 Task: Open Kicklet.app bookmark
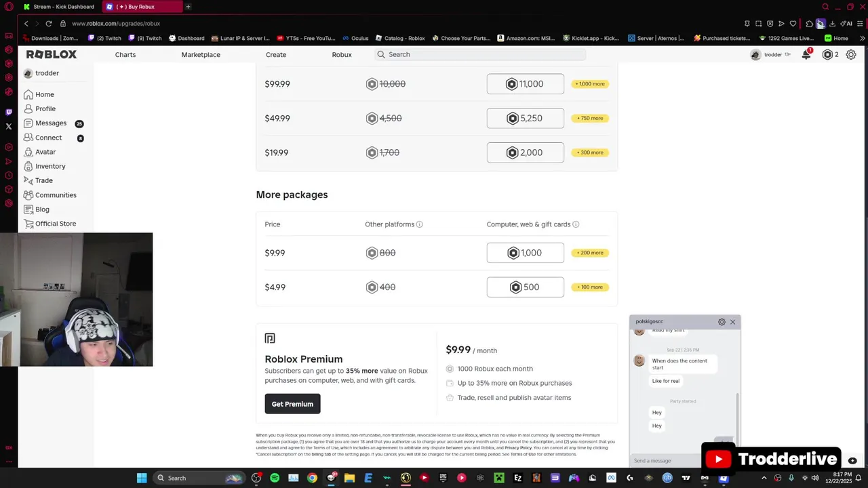tap(591, 38)
